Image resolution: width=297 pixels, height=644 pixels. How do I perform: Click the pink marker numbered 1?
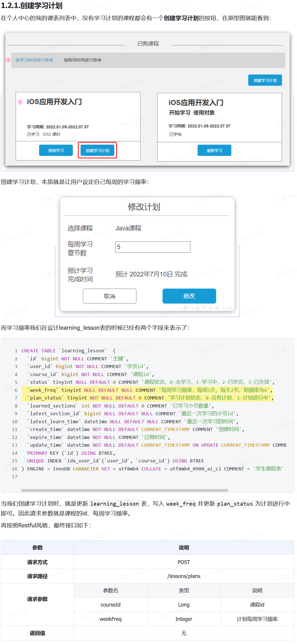tap(8, 60)
